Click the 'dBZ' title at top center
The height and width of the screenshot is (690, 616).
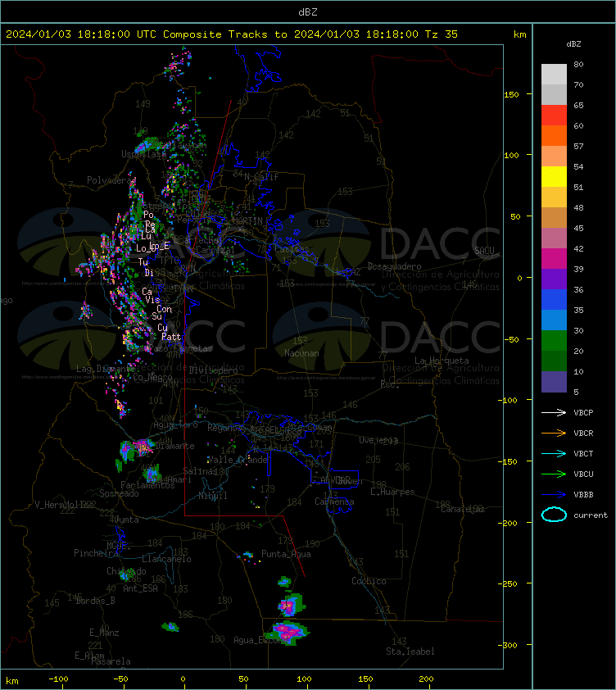click(307, 11)
